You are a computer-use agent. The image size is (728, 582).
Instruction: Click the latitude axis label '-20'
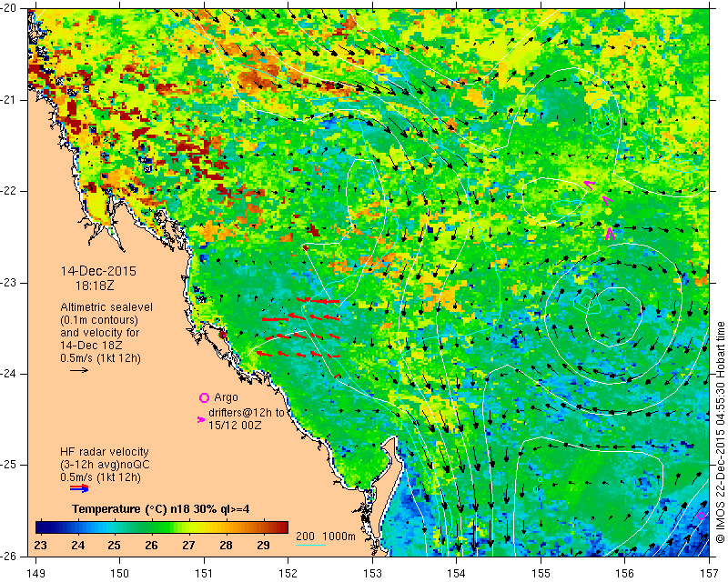8,8
